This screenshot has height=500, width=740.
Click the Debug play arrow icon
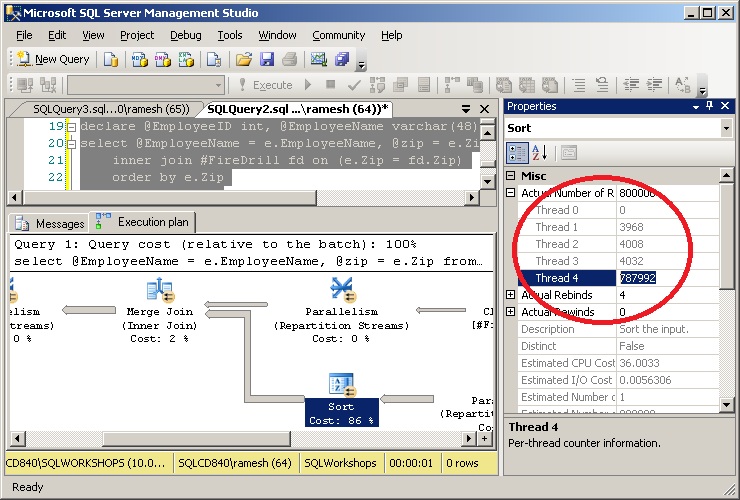tap(308, 85)
